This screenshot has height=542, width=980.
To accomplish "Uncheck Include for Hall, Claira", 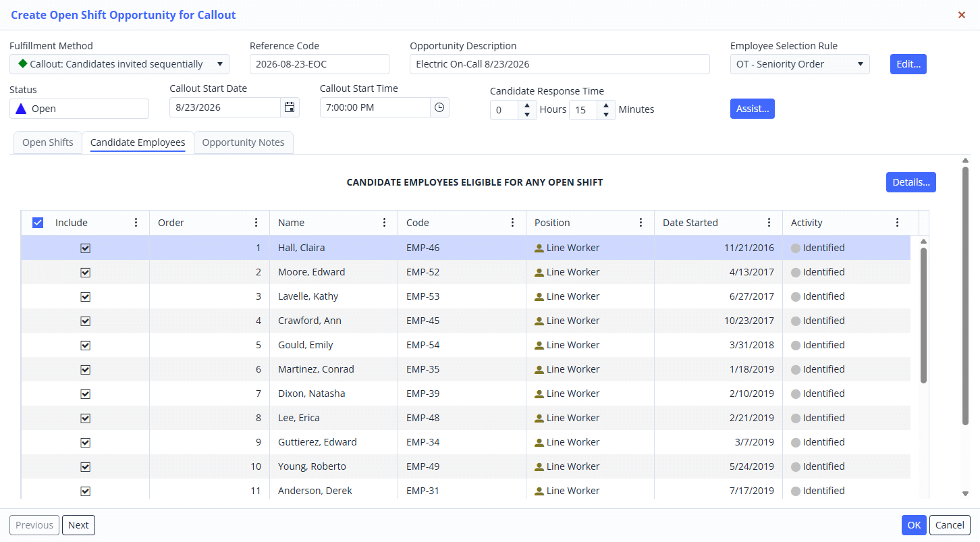I will pyautogui.click(x=85, y=248).
